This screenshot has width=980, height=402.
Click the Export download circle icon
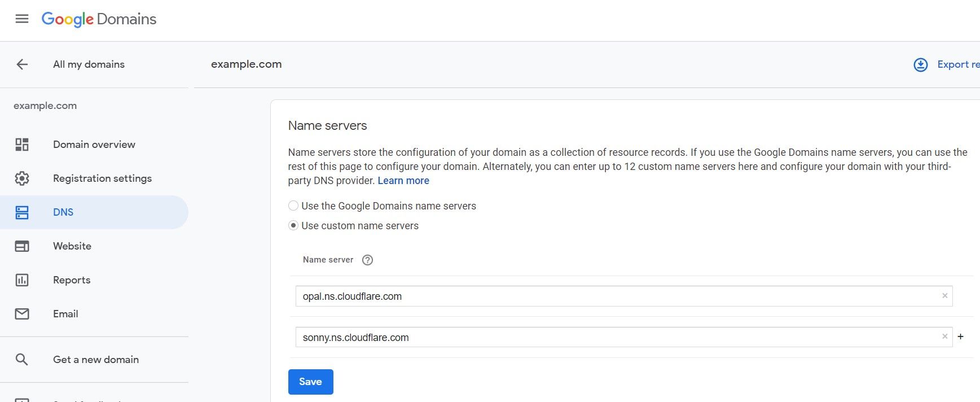click(921, 65)
